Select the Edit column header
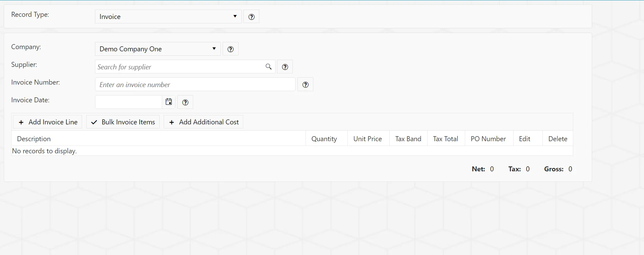 pyautogui.click(x=528, y=139)
